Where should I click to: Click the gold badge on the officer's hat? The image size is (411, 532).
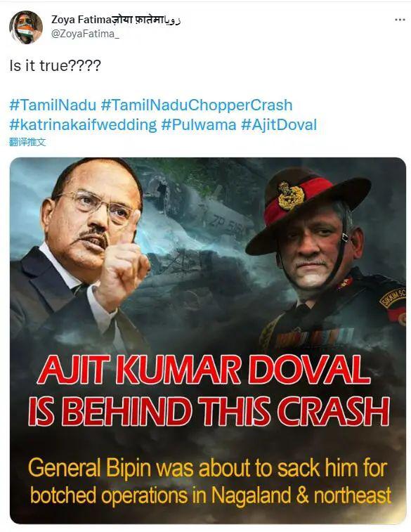291,195
